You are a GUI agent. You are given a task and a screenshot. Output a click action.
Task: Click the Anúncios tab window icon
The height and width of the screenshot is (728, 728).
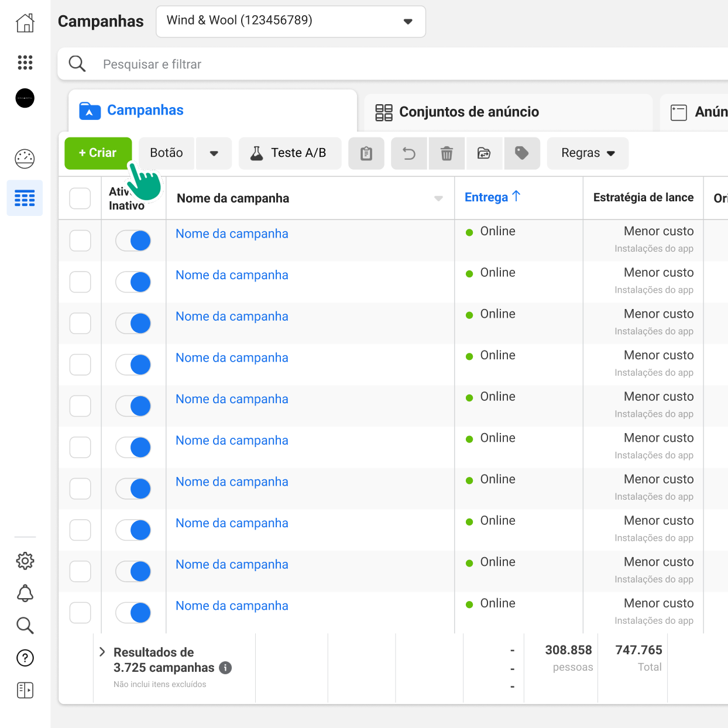[679, 112]
